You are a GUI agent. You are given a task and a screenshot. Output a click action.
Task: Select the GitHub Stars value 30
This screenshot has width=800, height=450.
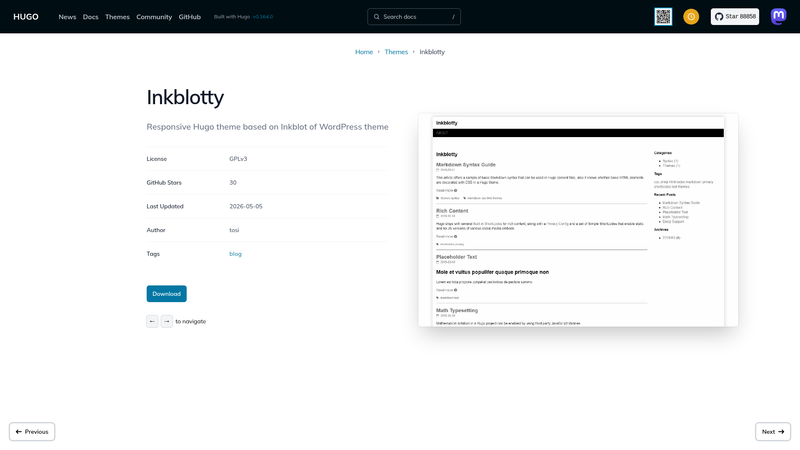pyautogui.click(x=233, y=183)
